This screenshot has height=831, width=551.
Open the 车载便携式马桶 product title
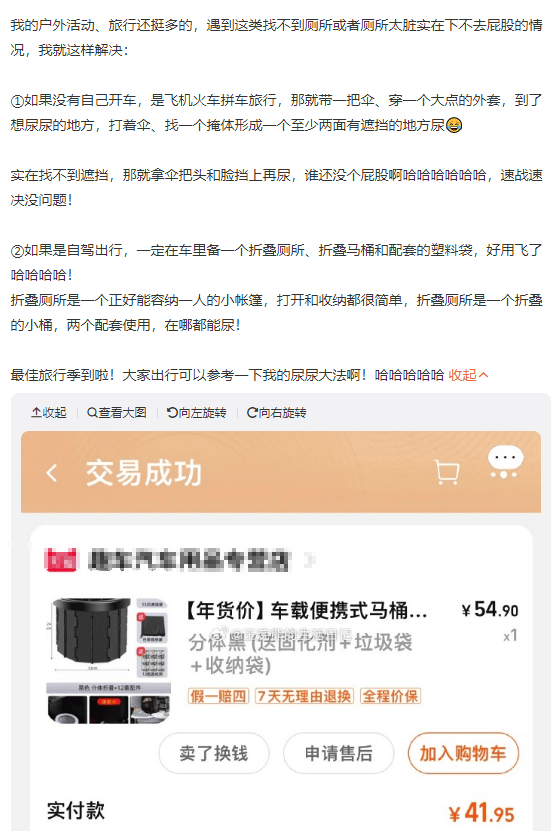pyautogui.click(x=306, y=611)
